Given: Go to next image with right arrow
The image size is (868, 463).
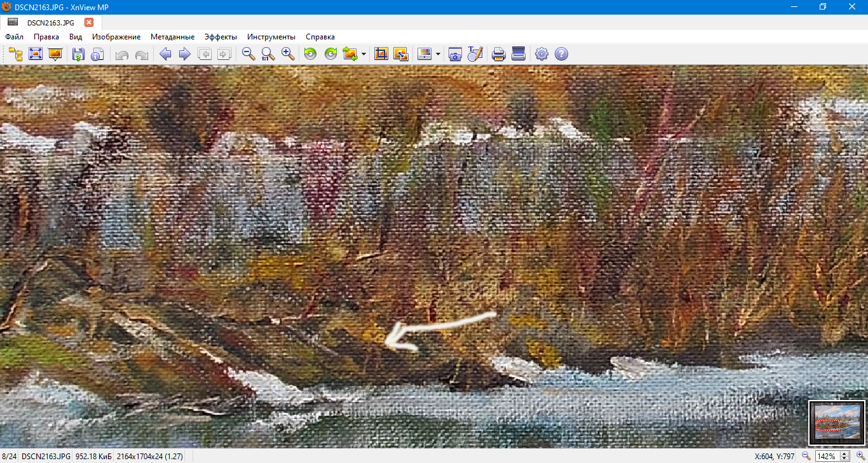Looking at the screenshot, I should click(x=185, y=54).
